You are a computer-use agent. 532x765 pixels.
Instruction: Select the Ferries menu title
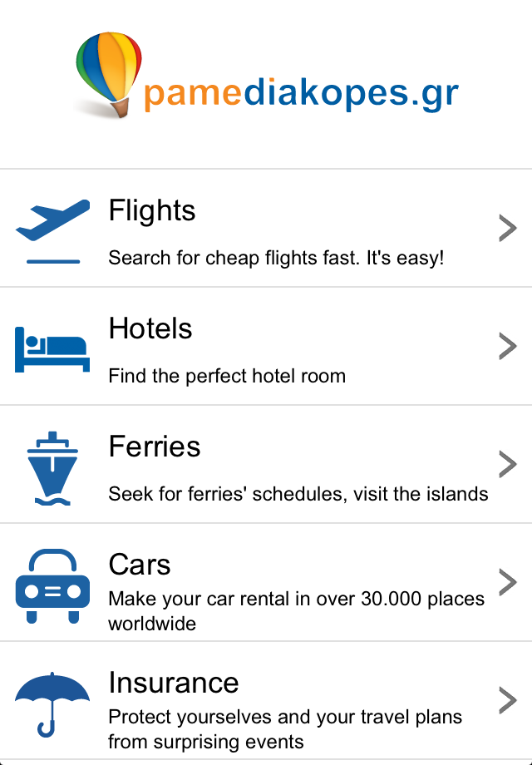point(155,447)
